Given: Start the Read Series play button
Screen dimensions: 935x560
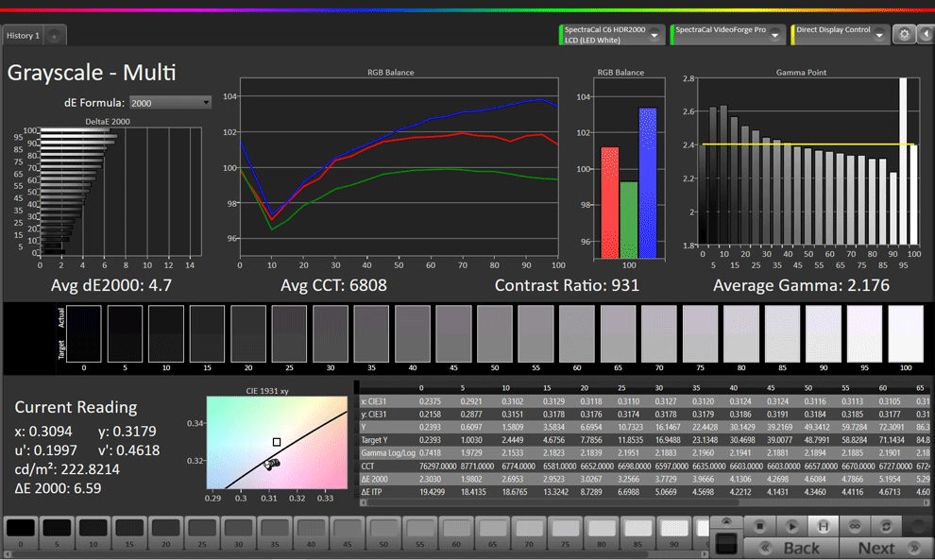Looking at the screenshot, I should point(791,526).
